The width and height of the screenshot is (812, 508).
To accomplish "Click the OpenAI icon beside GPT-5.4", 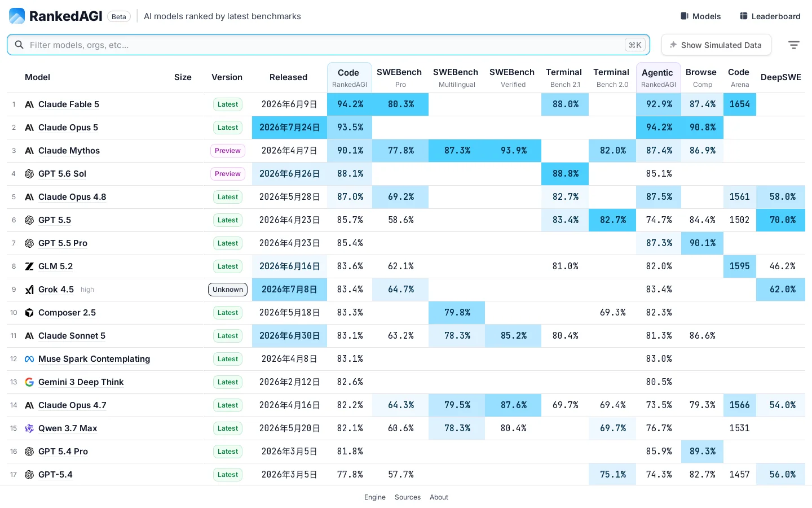I will pyautogui.click(x=29, y=475).
